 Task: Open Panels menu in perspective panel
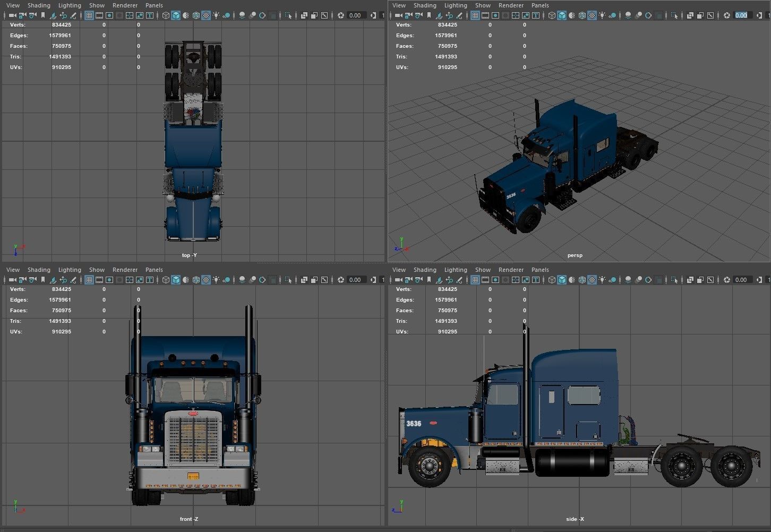point(540,5)
